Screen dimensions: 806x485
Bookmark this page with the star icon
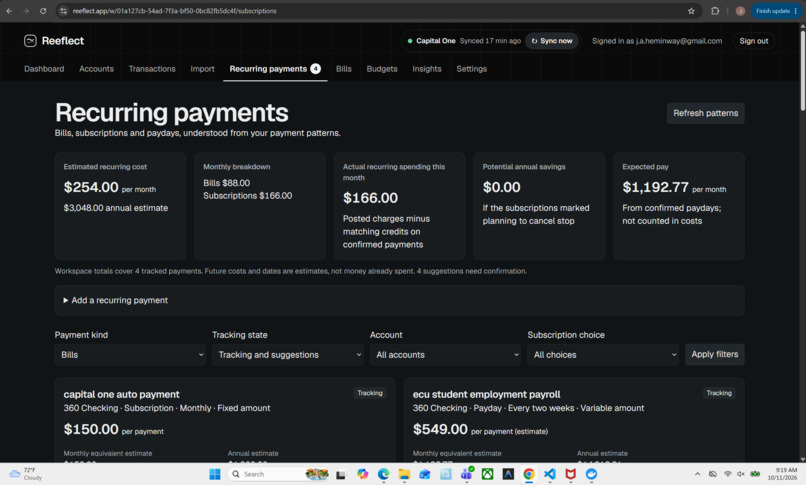point(691,11)
